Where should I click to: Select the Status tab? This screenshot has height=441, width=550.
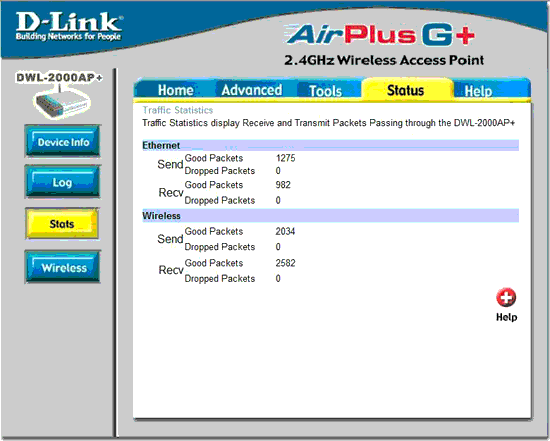pos(405,90)
